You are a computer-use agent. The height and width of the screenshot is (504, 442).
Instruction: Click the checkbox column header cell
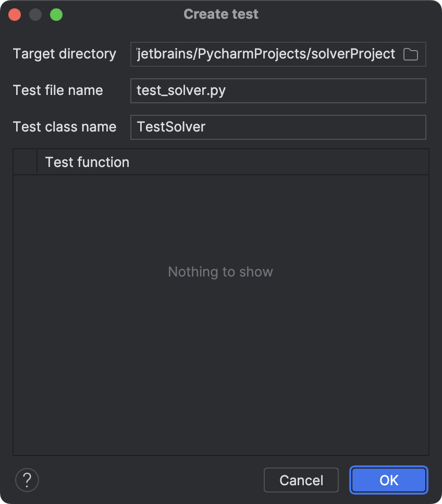(x=24, y=162)
